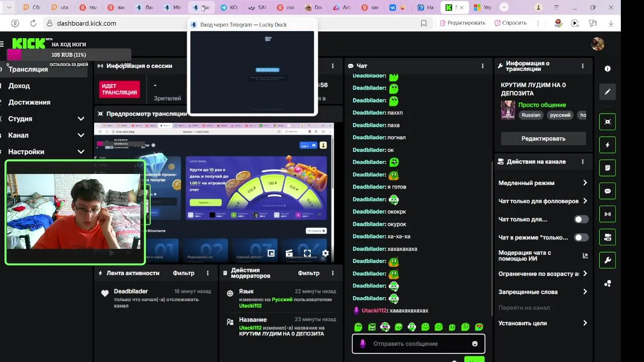The image size is (644, 362).
Task: Bookmark page icon in address bar
Action: click(424, 23)
